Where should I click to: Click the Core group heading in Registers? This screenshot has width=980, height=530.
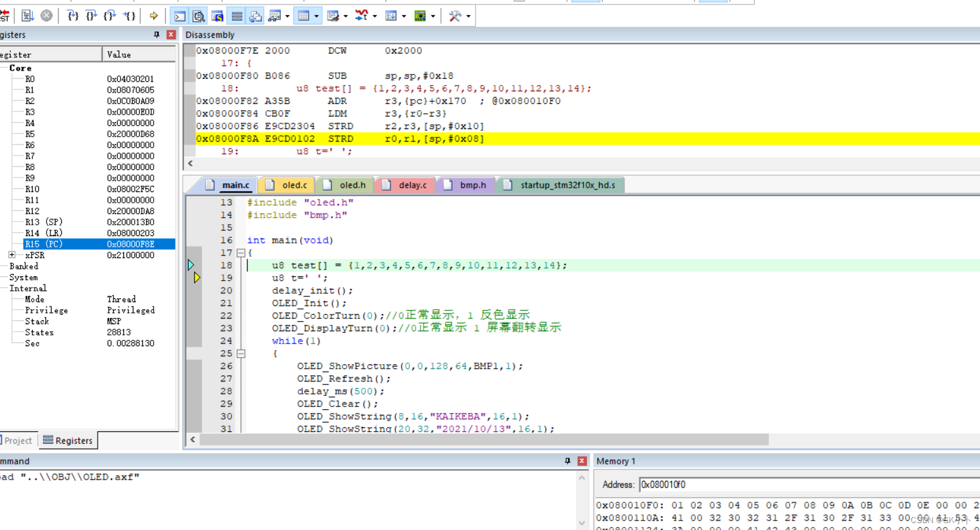(x=20, y=68)
